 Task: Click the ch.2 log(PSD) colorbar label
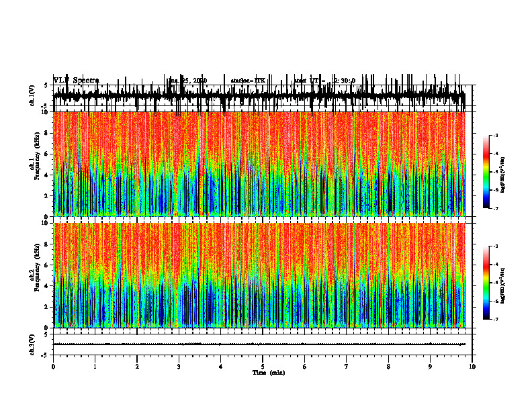503,285
